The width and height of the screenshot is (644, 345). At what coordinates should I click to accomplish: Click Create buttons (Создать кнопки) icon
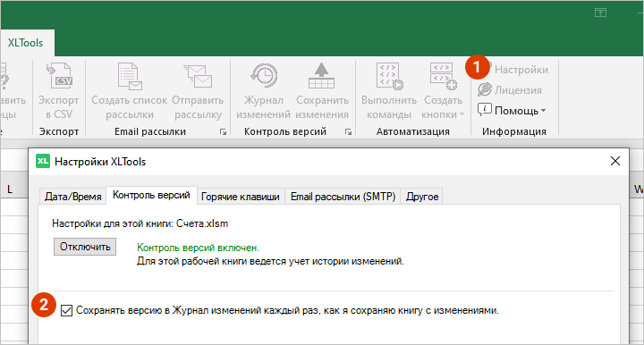(x=443, y=76)
